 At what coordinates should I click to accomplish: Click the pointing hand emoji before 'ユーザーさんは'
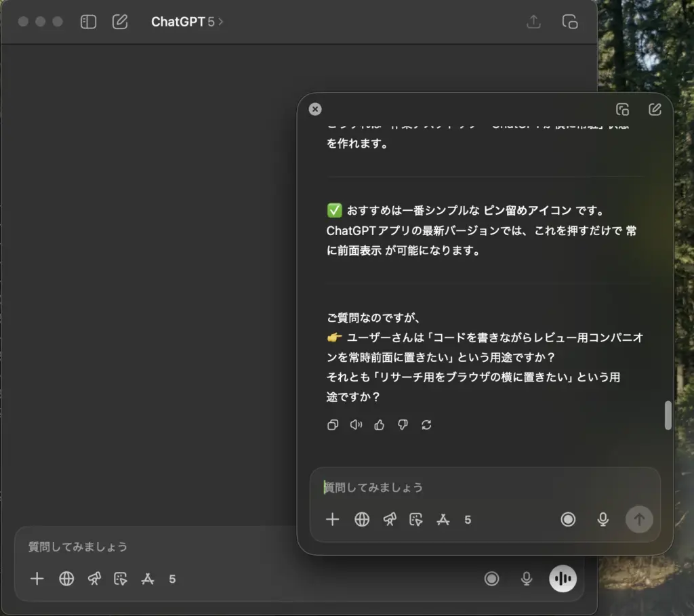click(x=335, y=337)
